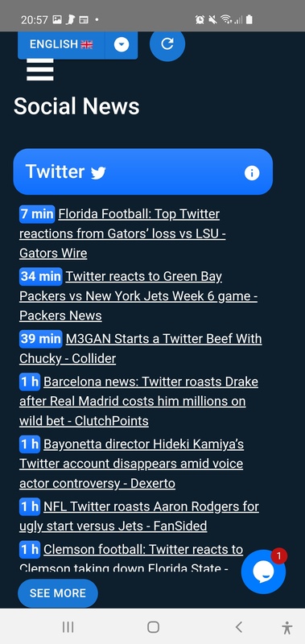Select the ENGLISH language button
Viewport: 305px width, 644px height.
pyautogui.click(x=61, y=44)
